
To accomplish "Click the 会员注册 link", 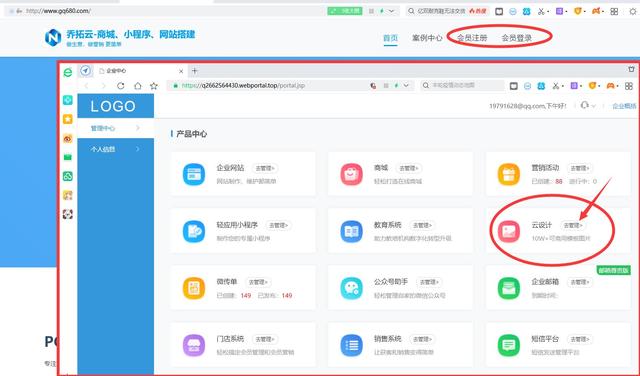I will coord(472,38).
